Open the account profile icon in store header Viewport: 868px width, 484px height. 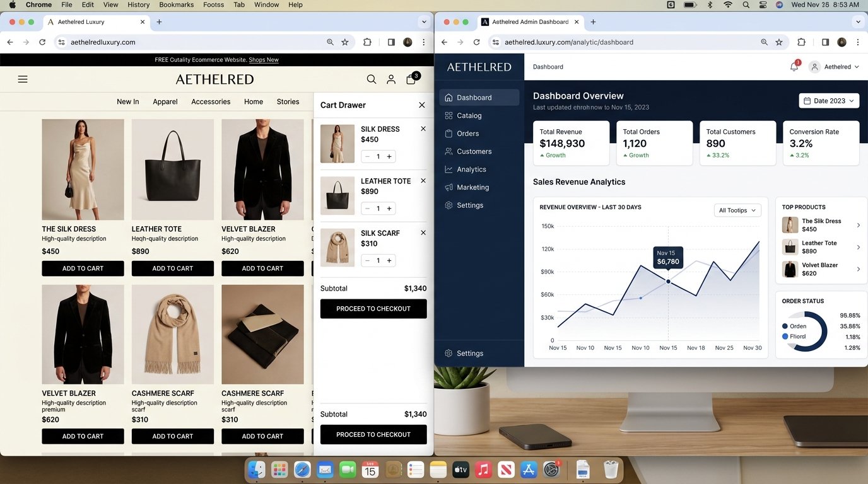(391, 79)
